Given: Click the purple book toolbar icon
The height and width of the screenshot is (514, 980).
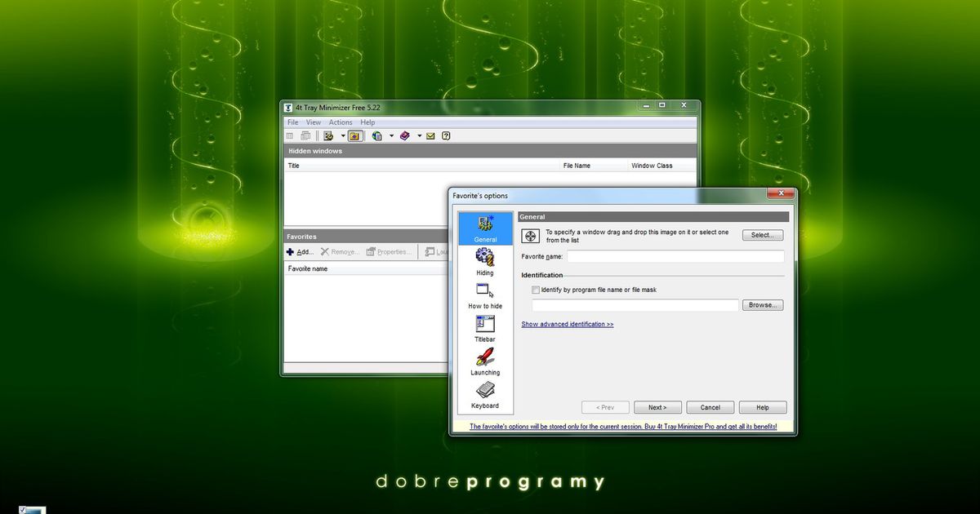Looking at the screenshot, I should pyautogui.click(x=405, y=136).
